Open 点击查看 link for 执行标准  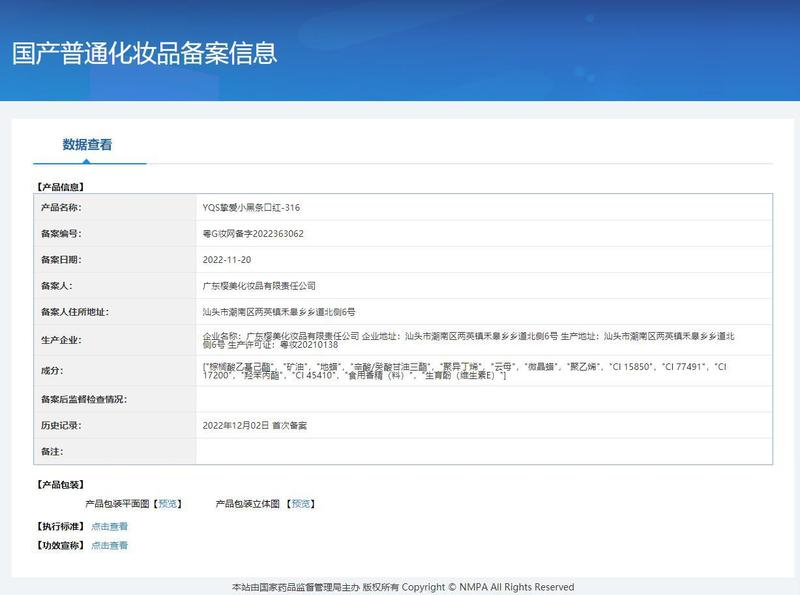click(109, 527)
